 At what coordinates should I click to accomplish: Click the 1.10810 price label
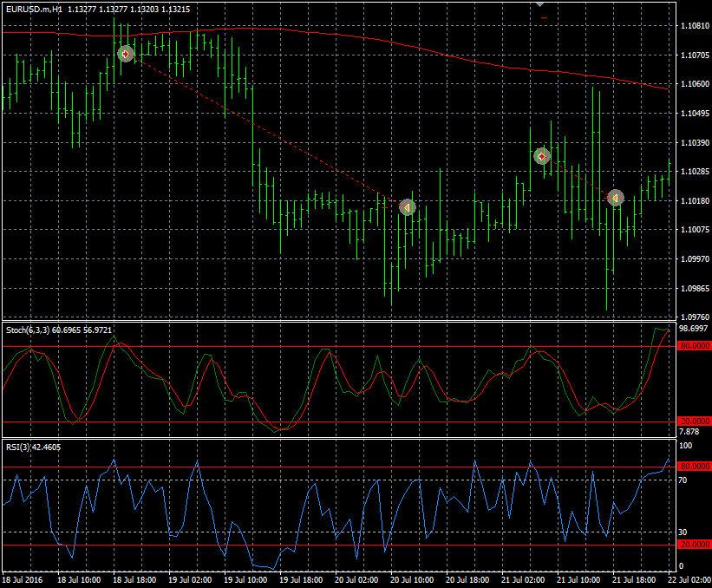pyautogui.click(x=695, y=26)
